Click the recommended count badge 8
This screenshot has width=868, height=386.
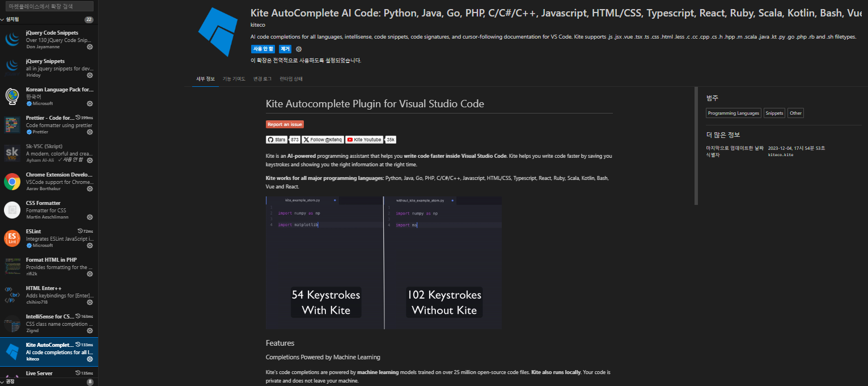(90, 382)
